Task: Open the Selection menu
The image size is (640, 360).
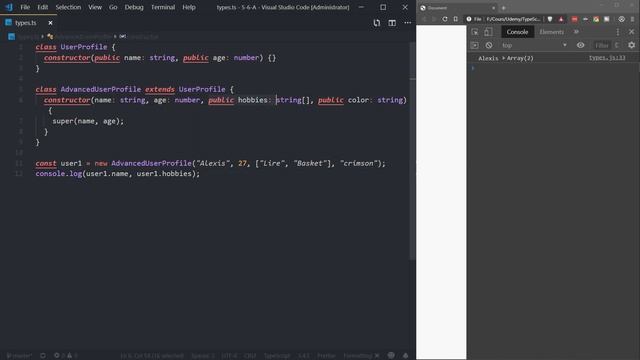Action: click(68, 7)
